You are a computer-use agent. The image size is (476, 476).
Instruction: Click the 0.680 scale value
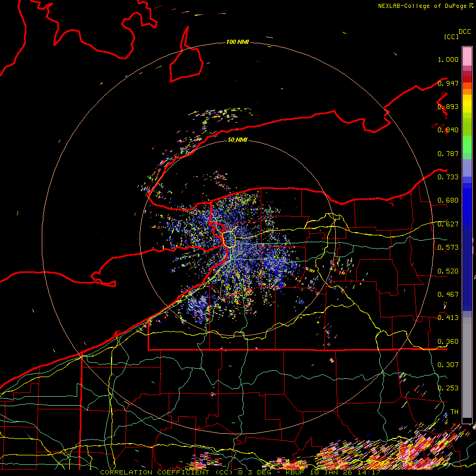pos(448,200)
